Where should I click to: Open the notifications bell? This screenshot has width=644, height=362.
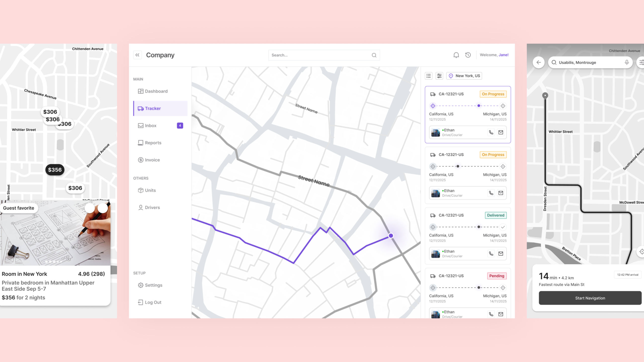[x=456, y=55]
